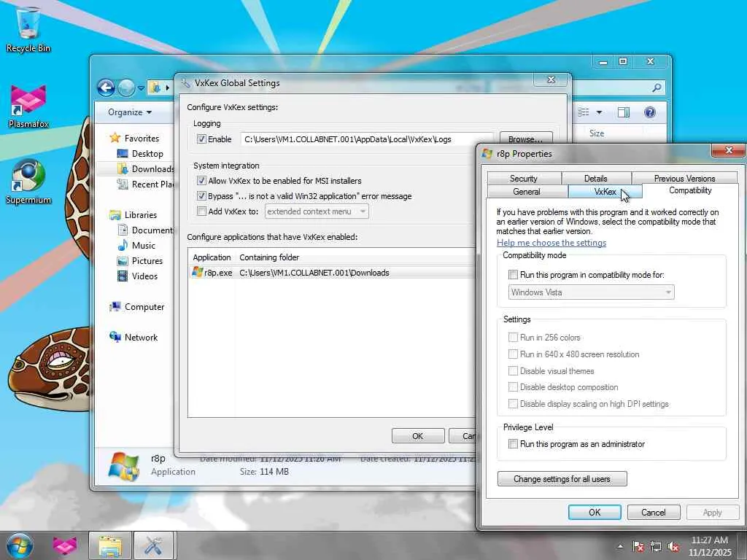
Task: Launch Supermium from the desktop shortcut
Action: point(28,181)
